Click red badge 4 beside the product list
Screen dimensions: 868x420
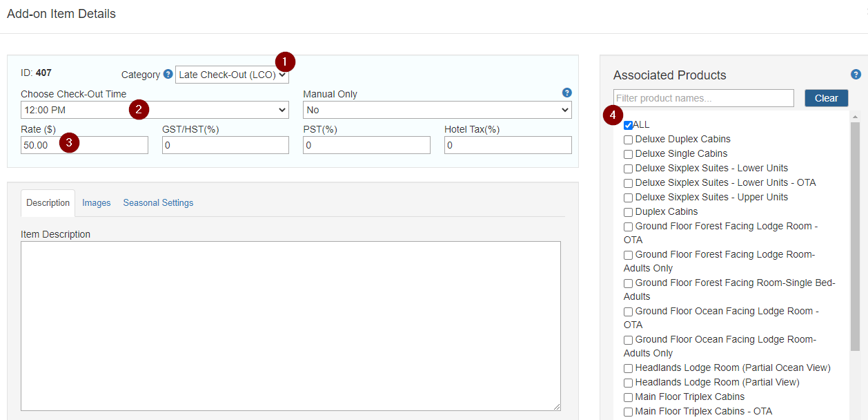click(612, 116)
